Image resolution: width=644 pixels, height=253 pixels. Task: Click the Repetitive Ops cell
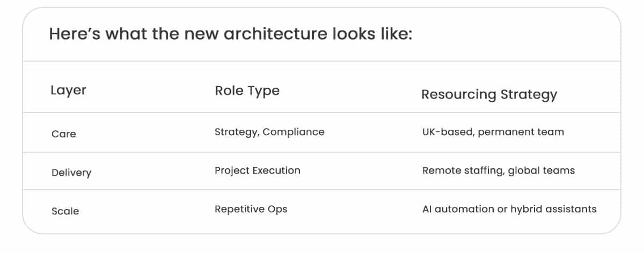pos(251,210)
